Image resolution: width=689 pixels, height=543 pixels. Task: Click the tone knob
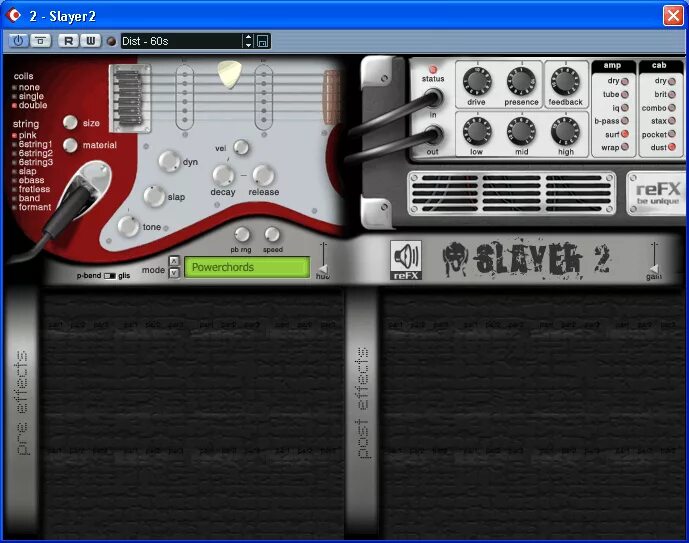(x=128, y=226)
